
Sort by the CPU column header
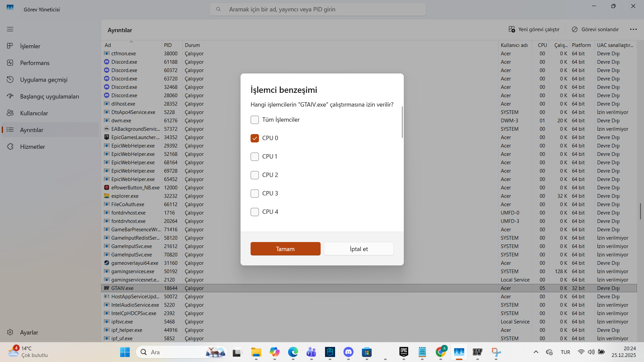[541, 45]
